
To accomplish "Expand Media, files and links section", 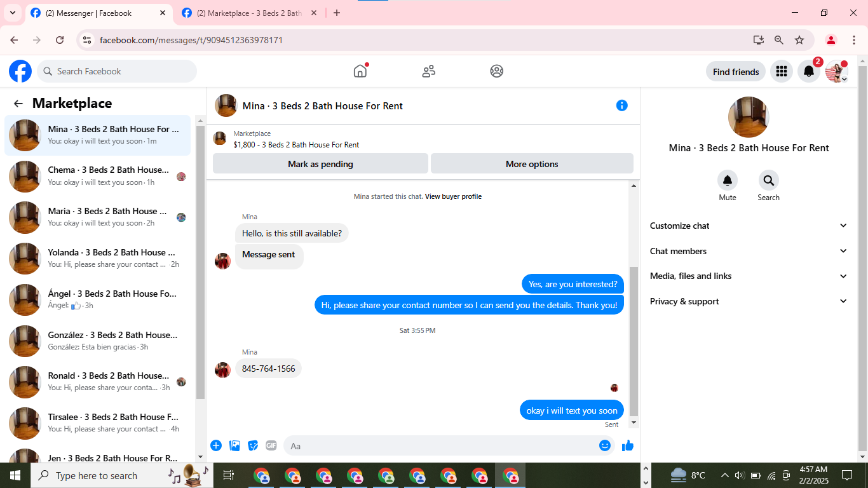I will 749,276.
